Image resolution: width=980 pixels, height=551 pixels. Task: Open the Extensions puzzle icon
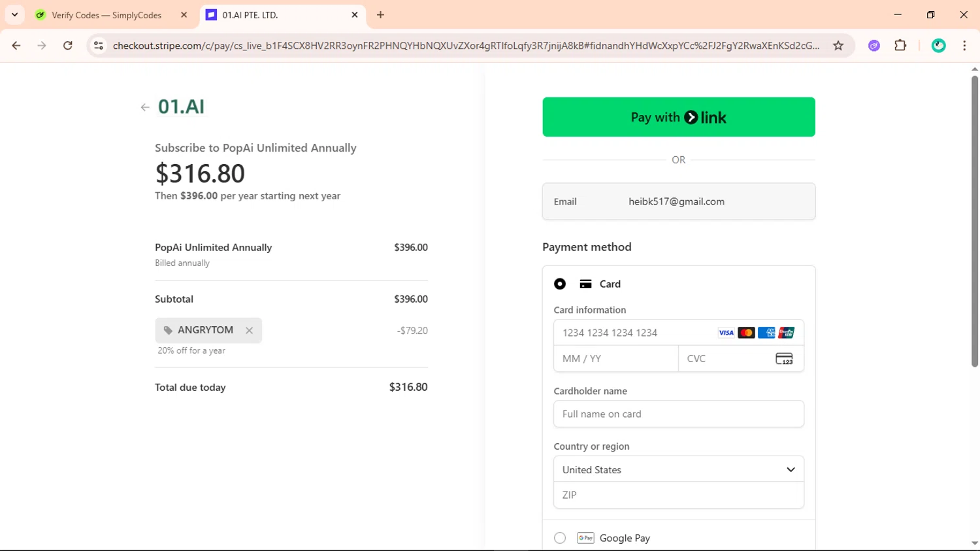point(901,46)
